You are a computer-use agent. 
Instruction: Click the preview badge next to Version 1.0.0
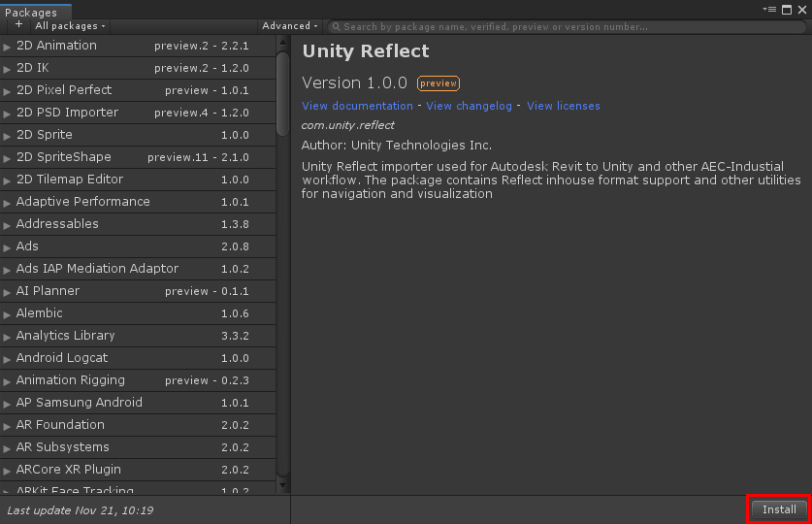coord(438,83)
